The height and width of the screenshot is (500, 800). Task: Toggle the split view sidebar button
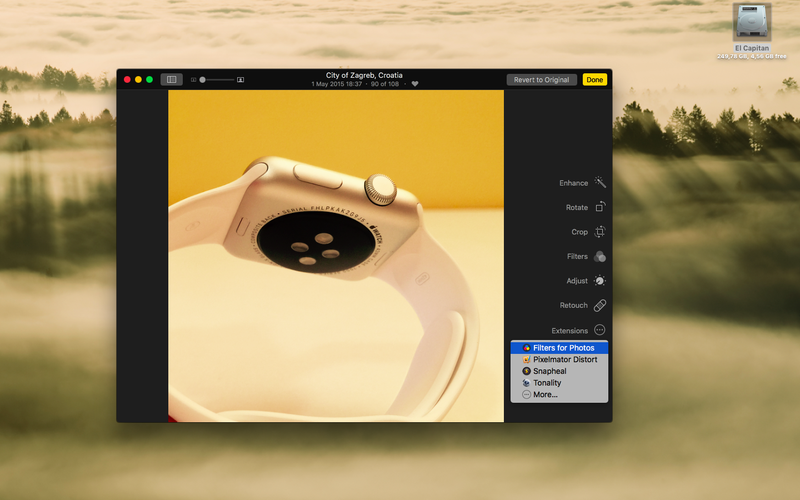(x=171, y=80)
